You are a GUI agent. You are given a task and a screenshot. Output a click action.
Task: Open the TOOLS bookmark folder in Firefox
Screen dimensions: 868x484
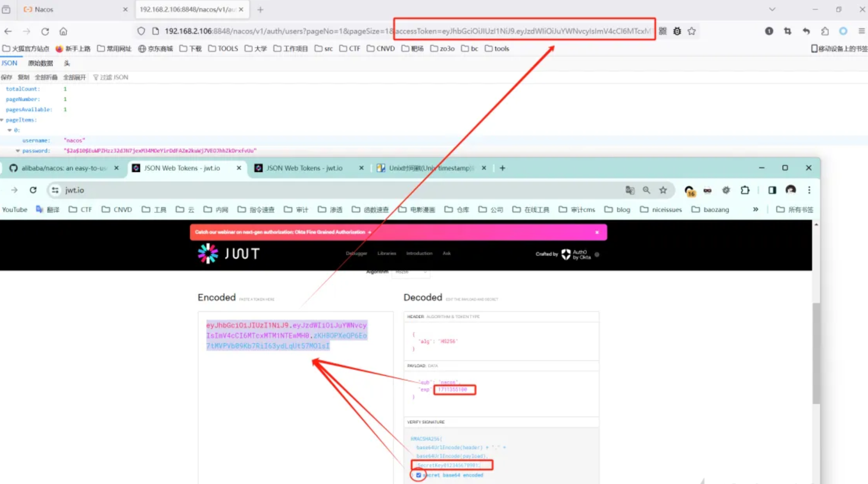click(x=223, y=48)
